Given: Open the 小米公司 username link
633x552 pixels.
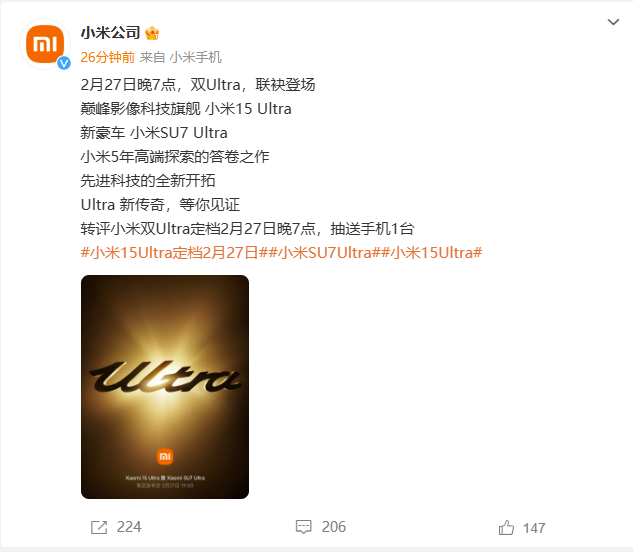Looking at the screenshot, I should (x=110, y=33).
